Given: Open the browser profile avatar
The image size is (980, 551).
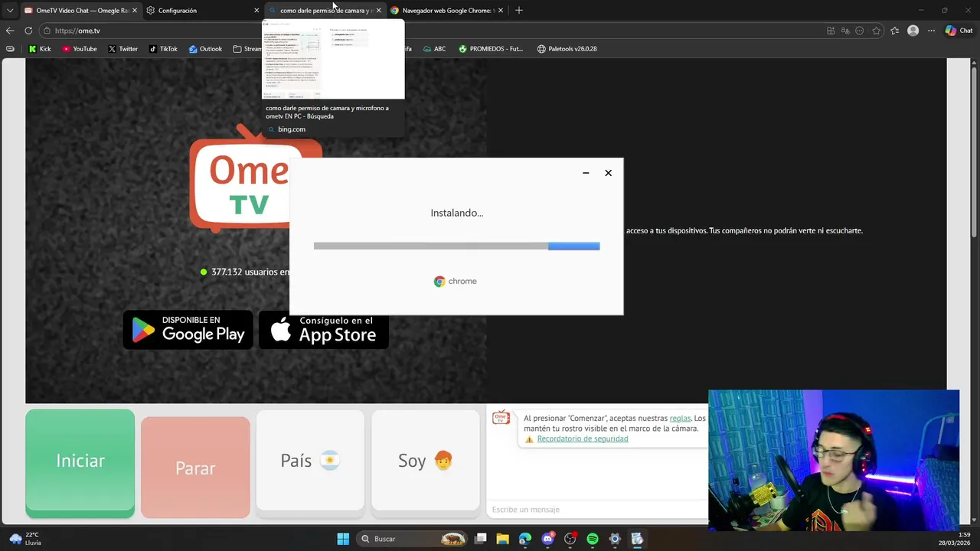Looking at the screenshot, I should tap(913, 31).
